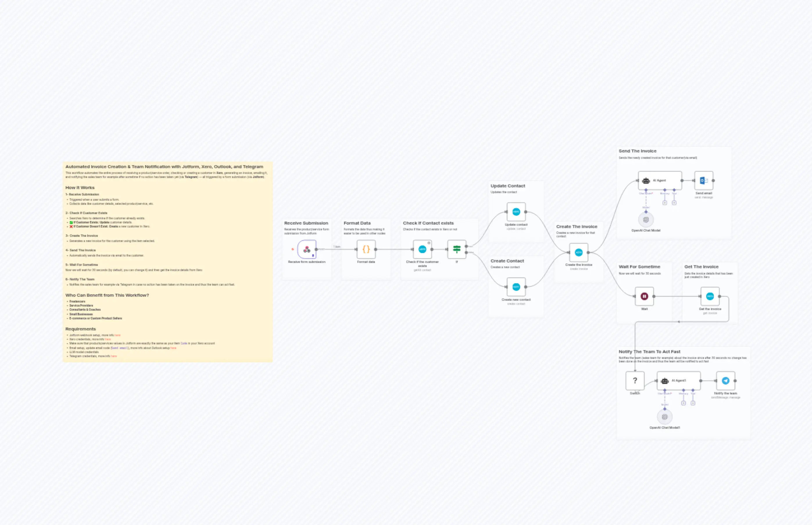This screenshot has height=525, width=812.
Task: Click the plus under AI Agent's Memory connector
Action: tap(665, 202)
